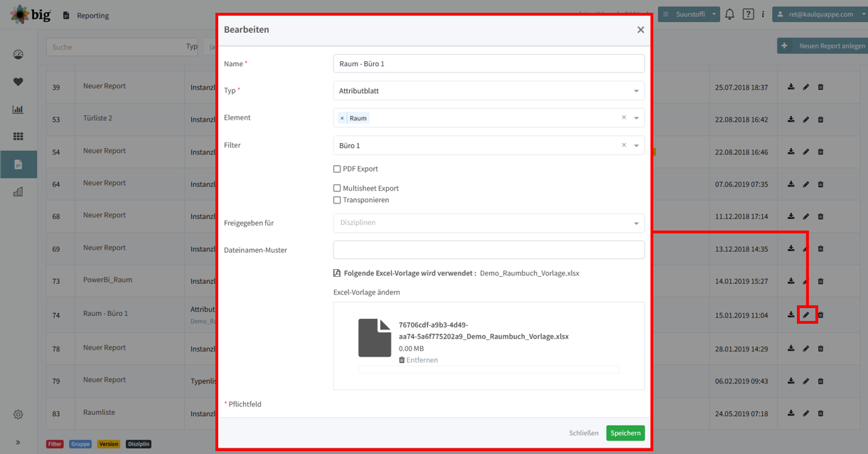The width and height of the screenshot is (868, 454).
Task: Open the Typ dropdown showing Attributblatt
Action: coord(489,90)
